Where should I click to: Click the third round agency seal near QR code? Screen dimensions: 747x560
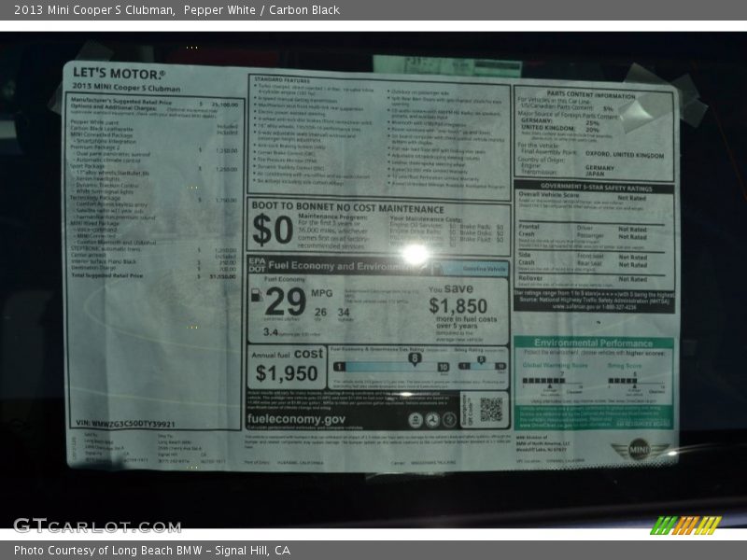pyautogui.click(x=448, y=420)
